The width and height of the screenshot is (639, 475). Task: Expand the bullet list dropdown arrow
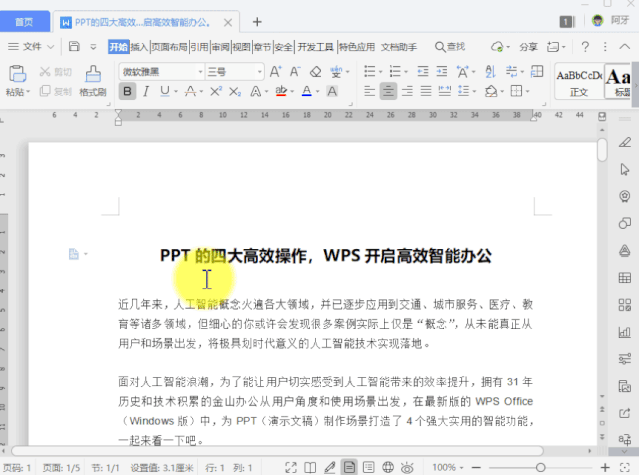381,72
